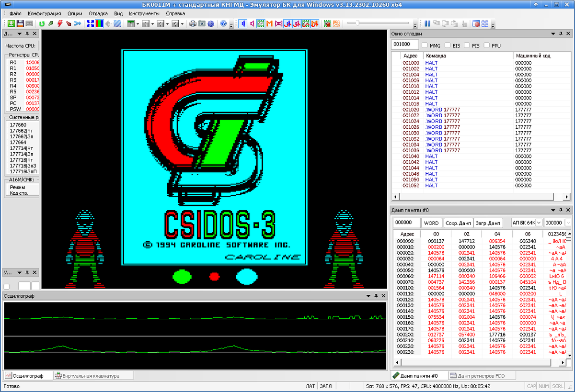Enable the FPU checkbox

point(487,45)
